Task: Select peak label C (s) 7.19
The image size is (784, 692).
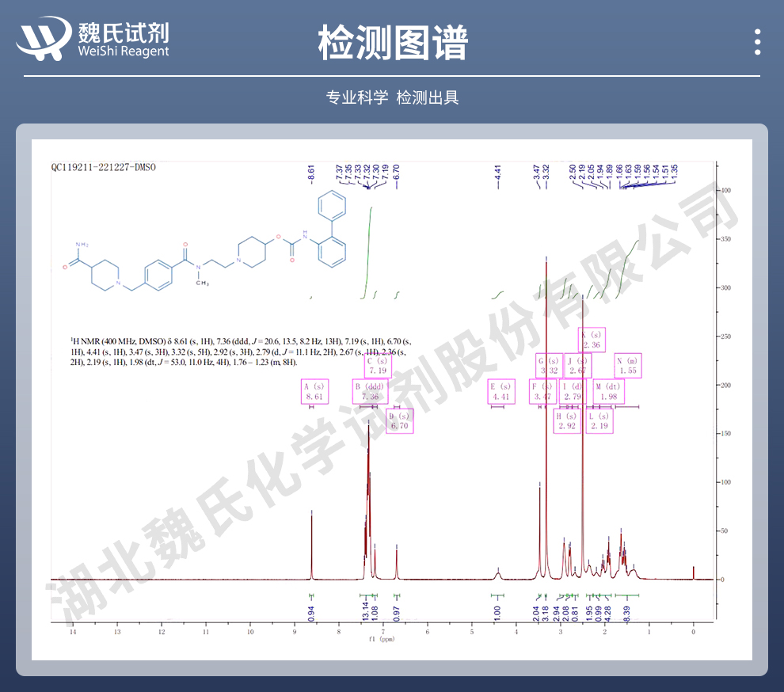Action: point(378,366)
